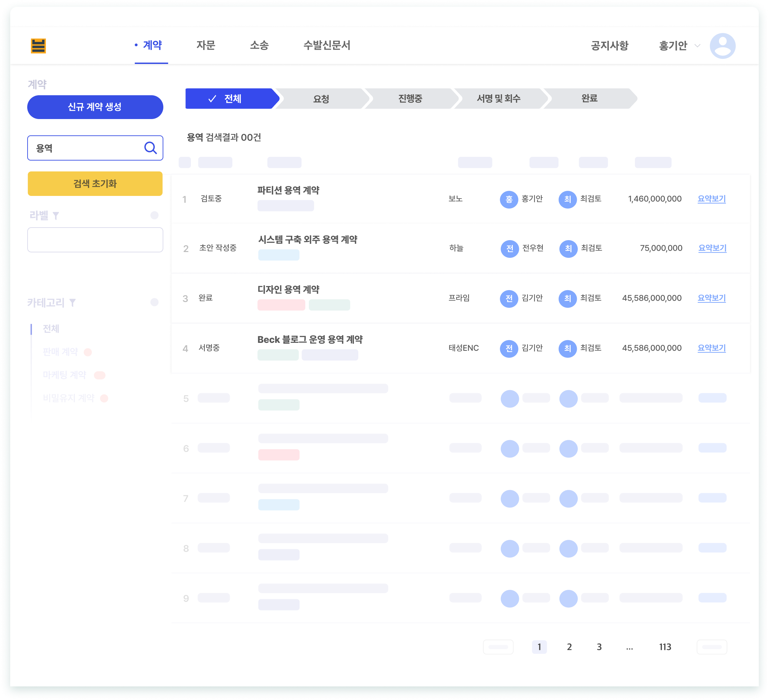Jump to last page 113
The image size is (769, 700).
[665, 647]
